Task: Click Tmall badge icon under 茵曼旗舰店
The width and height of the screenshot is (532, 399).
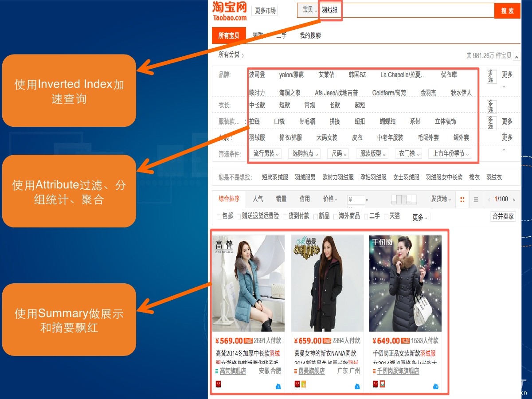Action: click(297, 384)
